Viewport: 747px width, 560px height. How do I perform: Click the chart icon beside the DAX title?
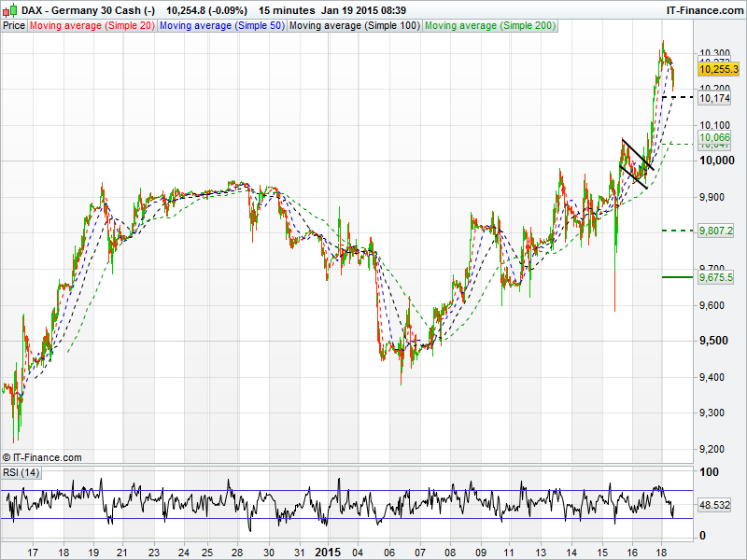click(x=9, y=9)
